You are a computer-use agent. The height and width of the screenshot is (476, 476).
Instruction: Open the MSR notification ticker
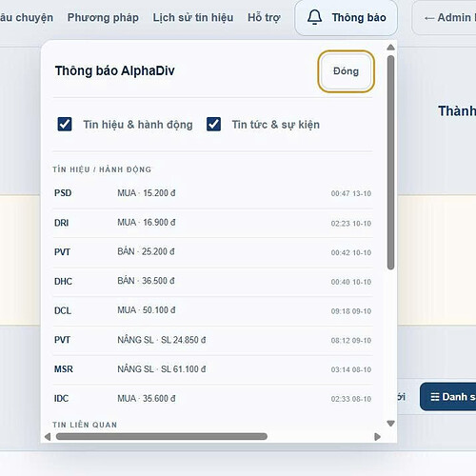pyautogui.click(x=64, y=369)
